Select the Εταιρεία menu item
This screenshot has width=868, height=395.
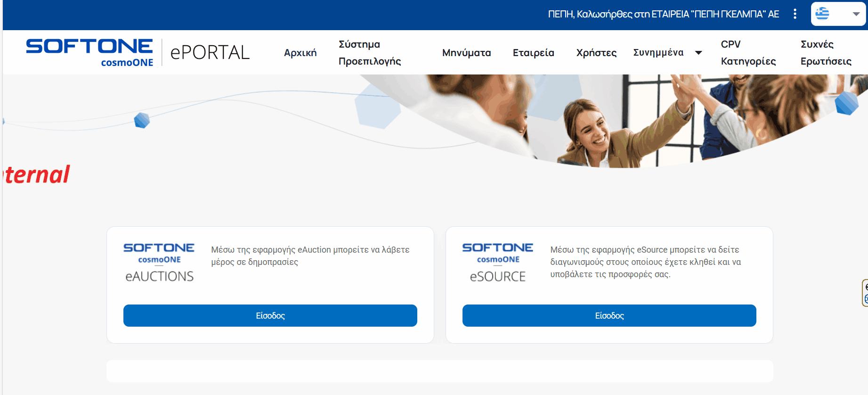(x=533, y=53)
